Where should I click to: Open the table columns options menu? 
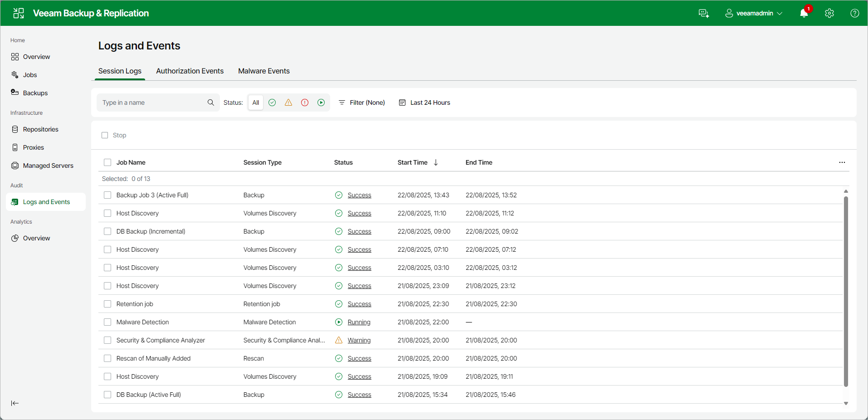tap(843, 162)
